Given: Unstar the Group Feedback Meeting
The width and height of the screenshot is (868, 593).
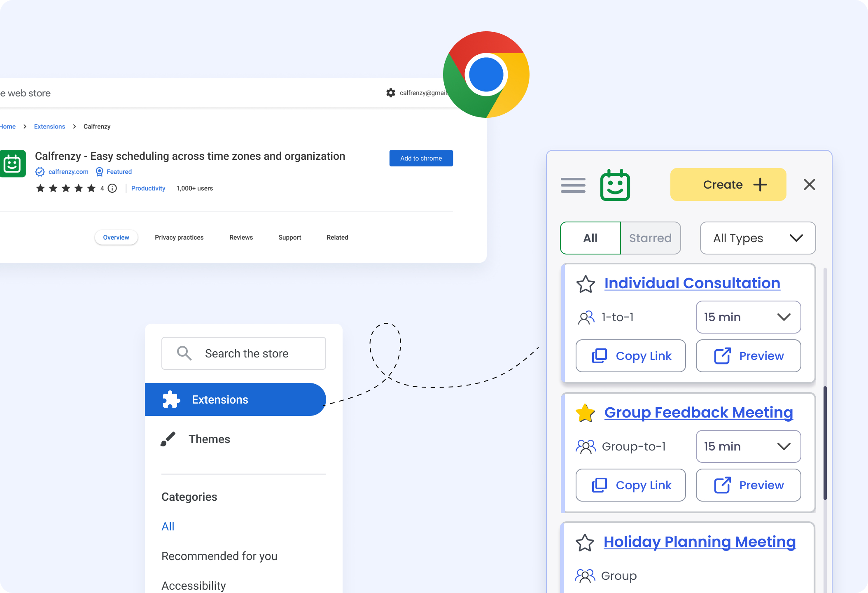Looking at the screenshot, I should point(585,413).
